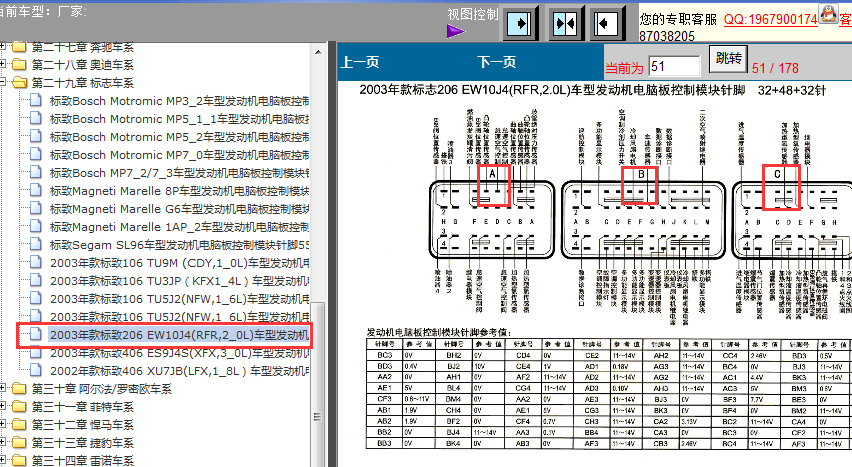Open 标致Bosch Motromic MP5_1_1 document
852x467 pixels.
[179, 119]
